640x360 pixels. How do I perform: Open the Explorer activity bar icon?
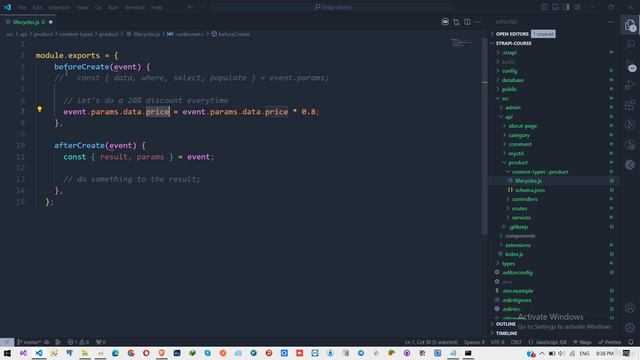(630, 25)
